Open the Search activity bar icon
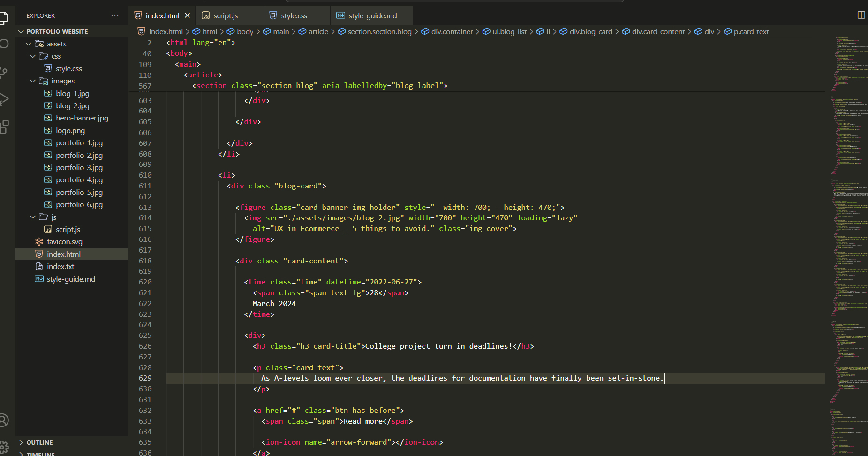Viewport: 868px width, 456px height. click(3, 44)
